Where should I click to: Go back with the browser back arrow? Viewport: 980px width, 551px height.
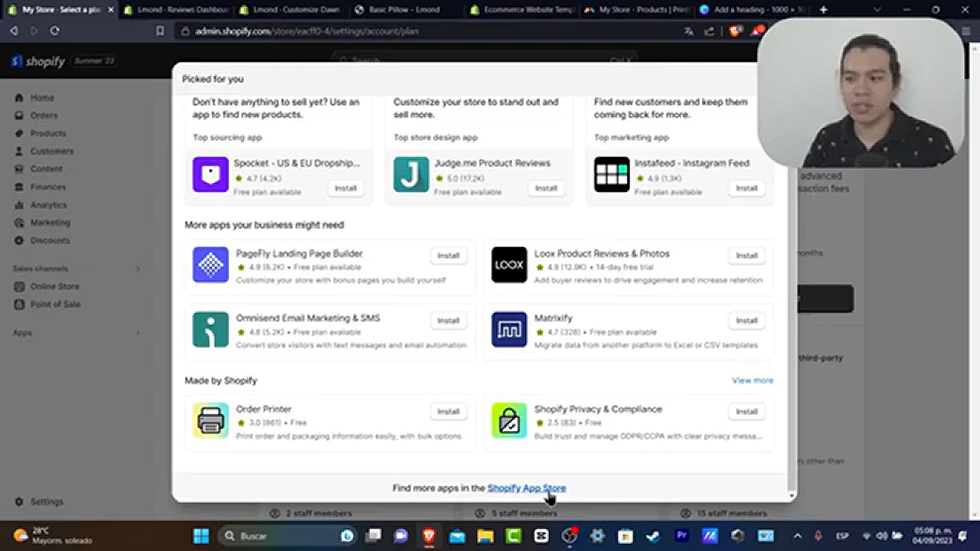coord(14,31)
